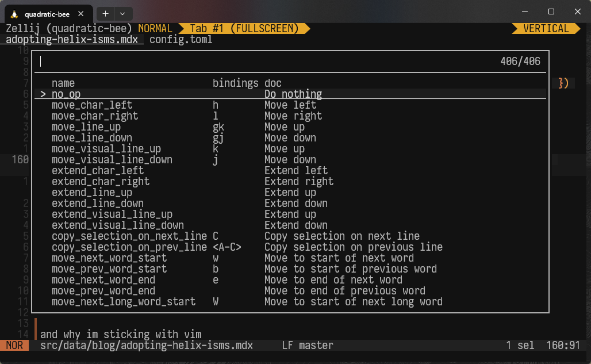
Task: Click 'Move to start of next long word'
Action: tap(354, 301)
